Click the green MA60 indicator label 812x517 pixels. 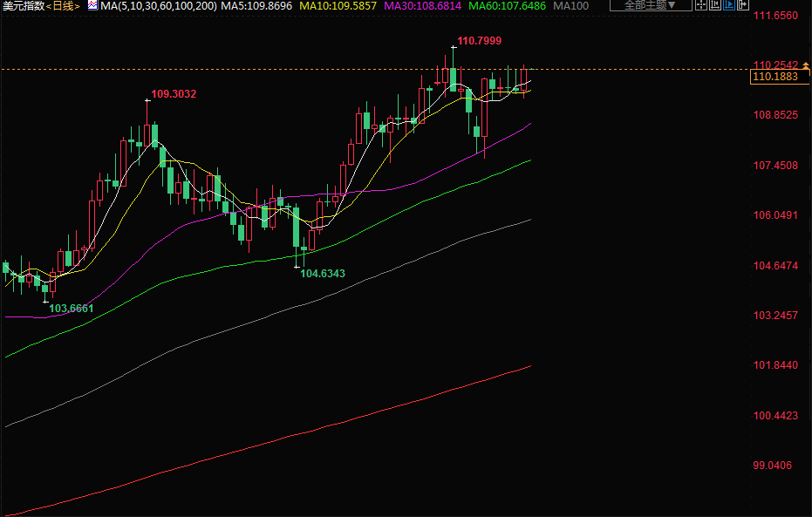[507, 6]
